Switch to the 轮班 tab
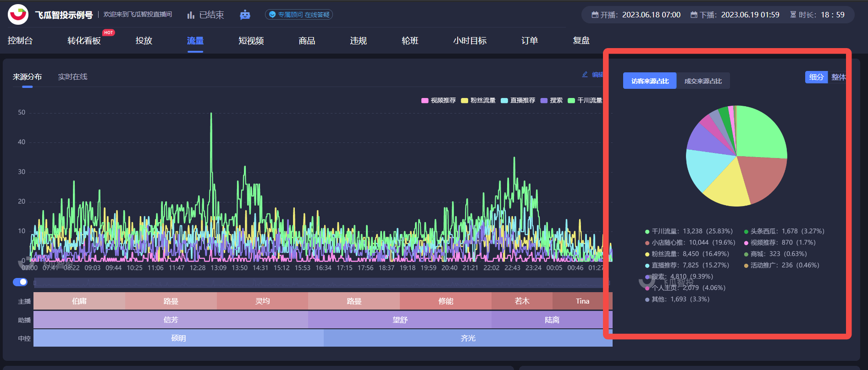868x370 pixels. tap(410, 41)
